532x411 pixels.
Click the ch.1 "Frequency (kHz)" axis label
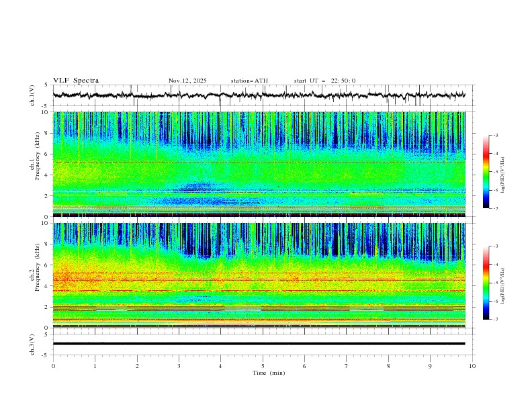point(38,156)
